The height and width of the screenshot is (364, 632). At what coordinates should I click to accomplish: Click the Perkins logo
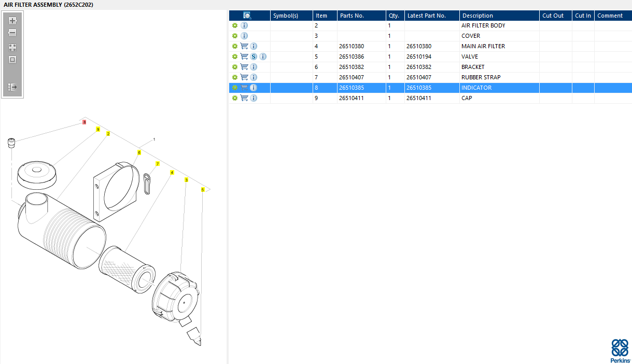[x=620, y=351]
